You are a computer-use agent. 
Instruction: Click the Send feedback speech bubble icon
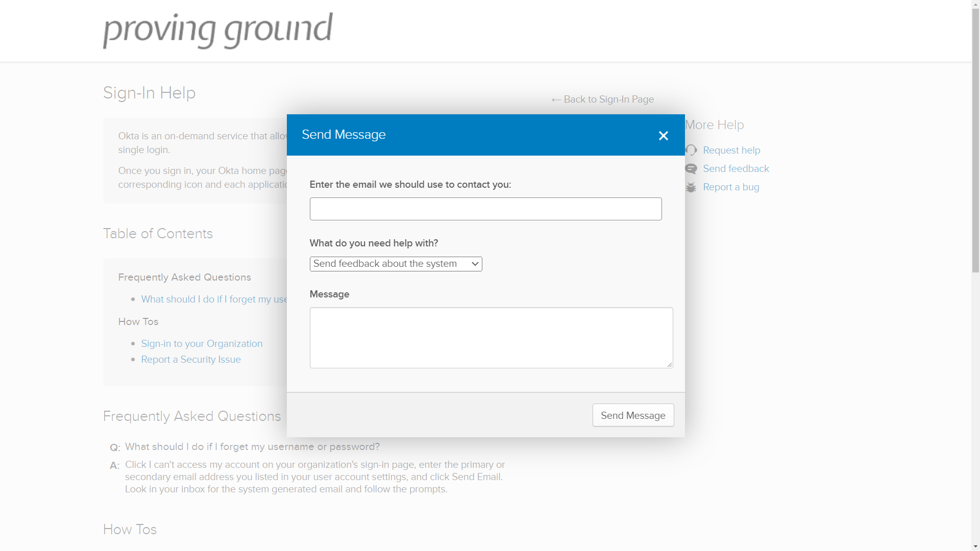pos(692,168)
